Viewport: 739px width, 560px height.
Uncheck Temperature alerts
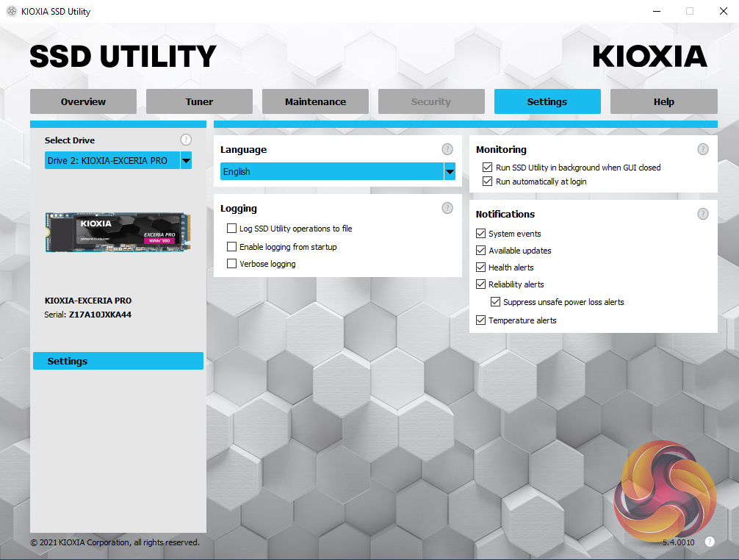[x=480, y=320]
